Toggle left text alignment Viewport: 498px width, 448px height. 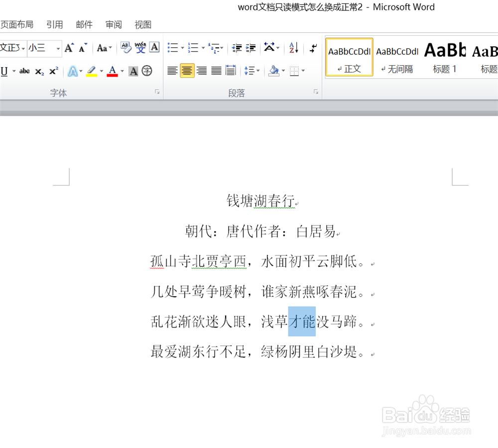pyautogui.click(x=172, y=70)
